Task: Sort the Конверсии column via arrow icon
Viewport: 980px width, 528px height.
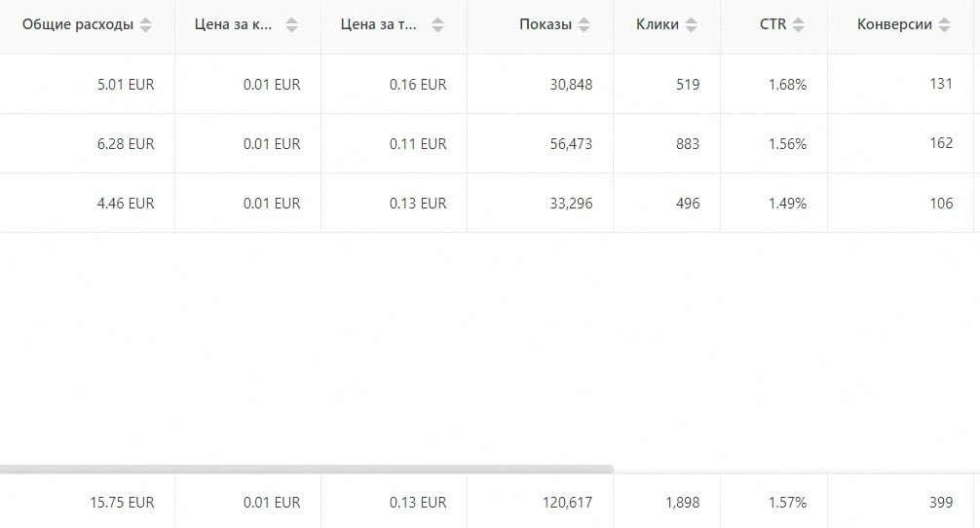Action: point(944,25)
